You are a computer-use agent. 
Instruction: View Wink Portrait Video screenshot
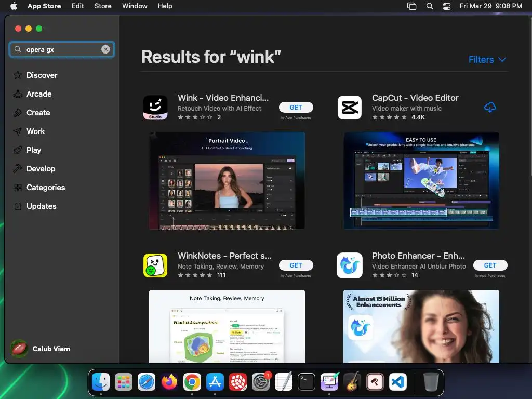(x=227, y=181)
